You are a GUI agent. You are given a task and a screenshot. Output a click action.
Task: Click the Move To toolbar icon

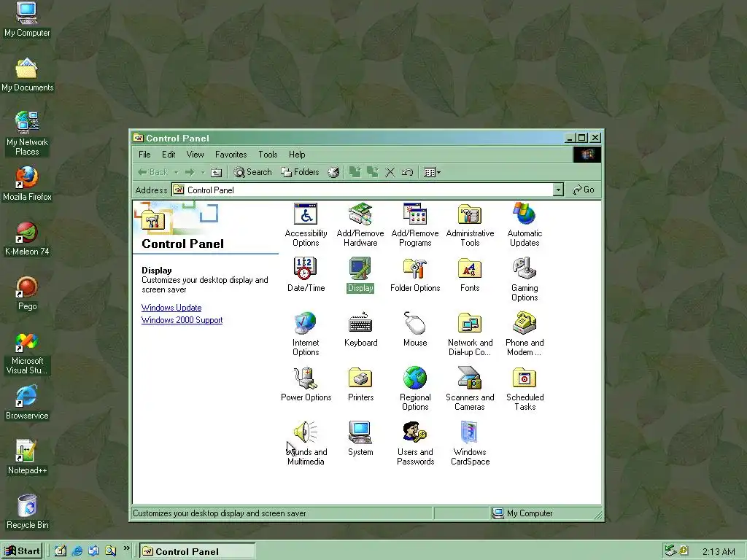point(355,172)
